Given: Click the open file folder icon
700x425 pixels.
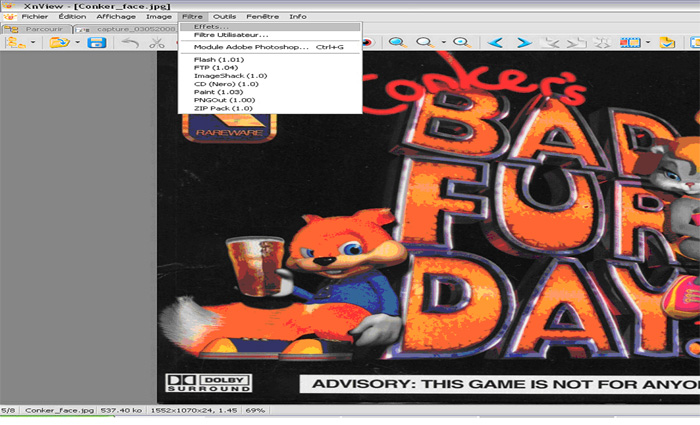Looking at the screenshot, I should [59, 42].
